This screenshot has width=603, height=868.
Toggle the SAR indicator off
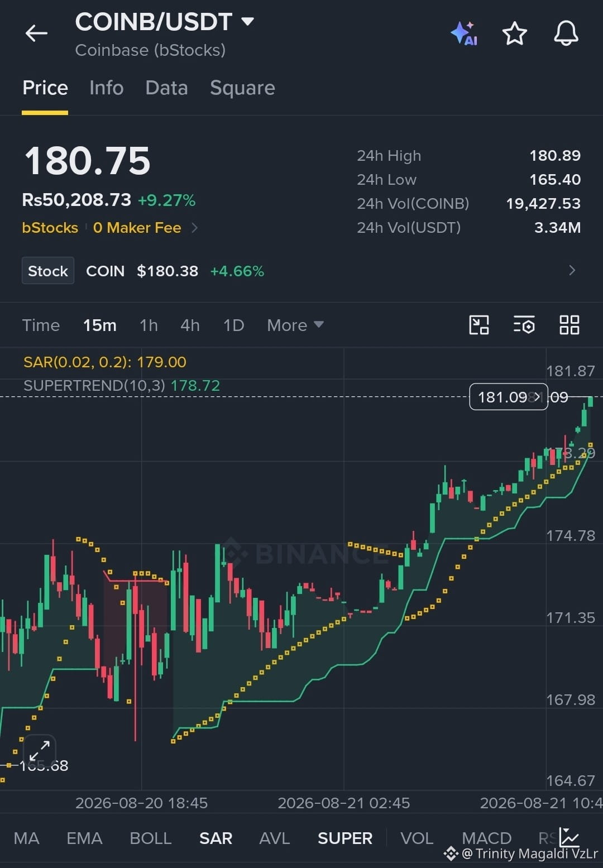tap(216, 838)
